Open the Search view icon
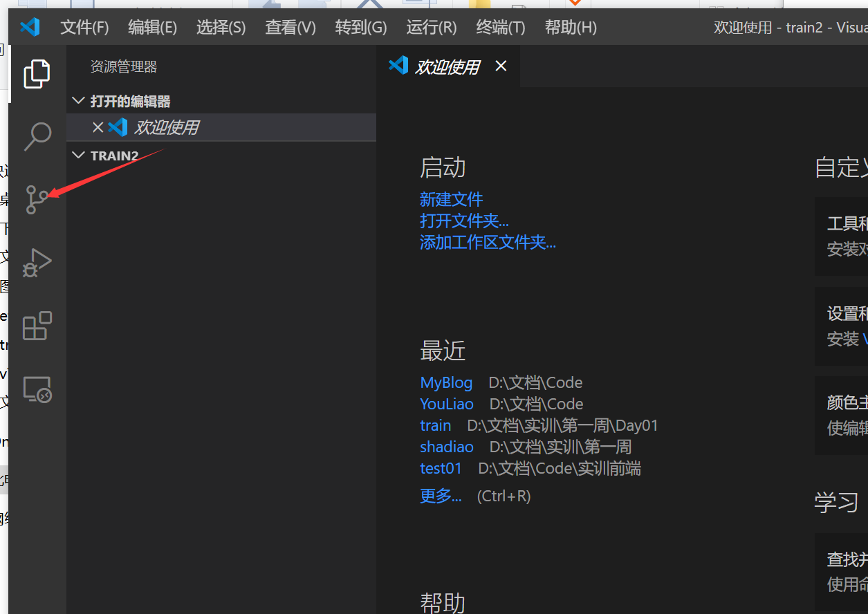Image resolution: width=868 pixels, height=614 pixels. click(x=37, y=136)
